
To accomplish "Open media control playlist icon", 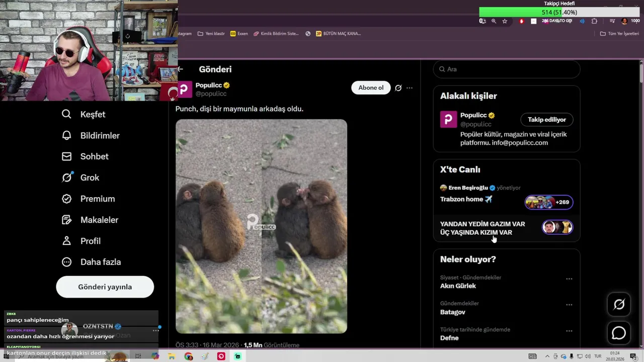I will 612,21.
